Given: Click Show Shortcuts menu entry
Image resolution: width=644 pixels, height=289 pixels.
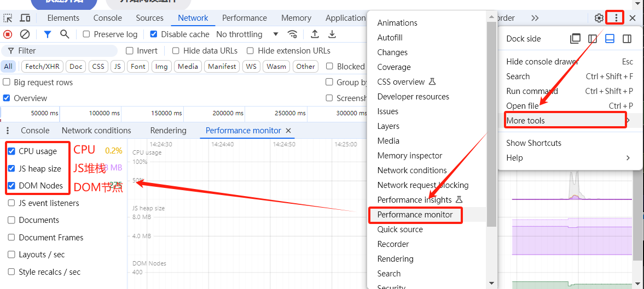Looking at the screenshot, I should point(570,143).
